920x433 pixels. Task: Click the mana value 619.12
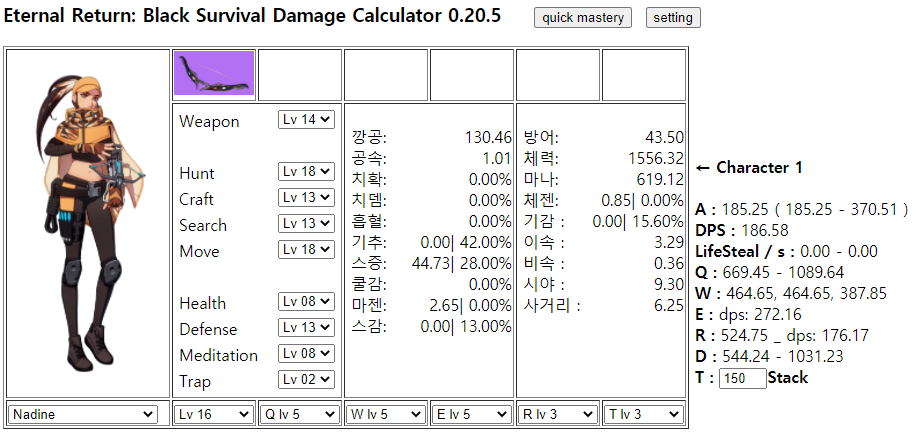(x=660, y=180)
